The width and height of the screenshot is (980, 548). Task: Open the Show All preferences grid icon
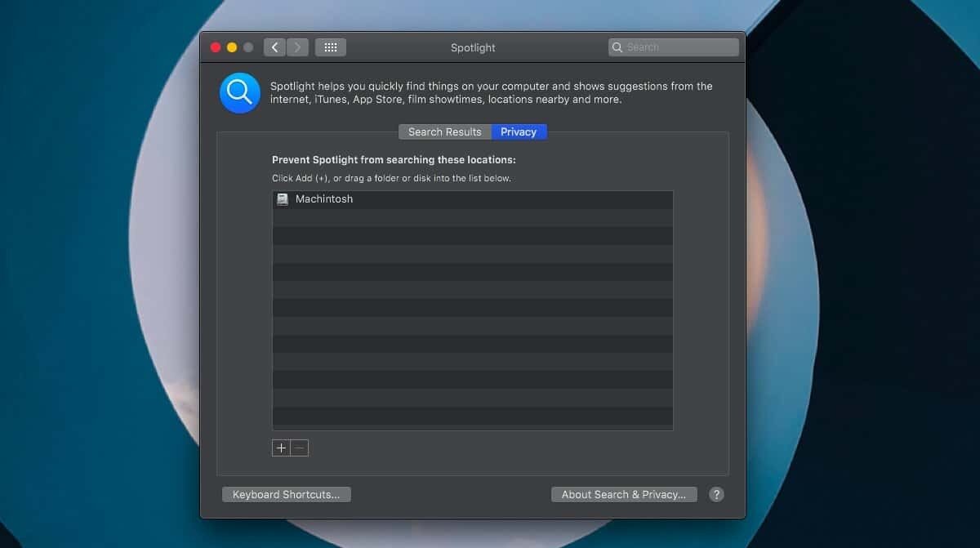pyautogui.click(x=331, y=47)
